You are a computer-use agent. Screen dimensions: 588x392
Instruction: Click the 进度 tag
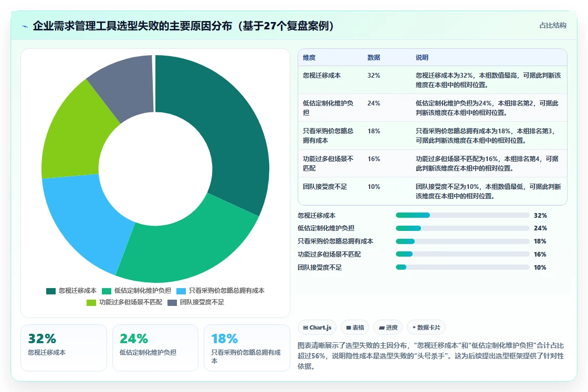point(388,327)
